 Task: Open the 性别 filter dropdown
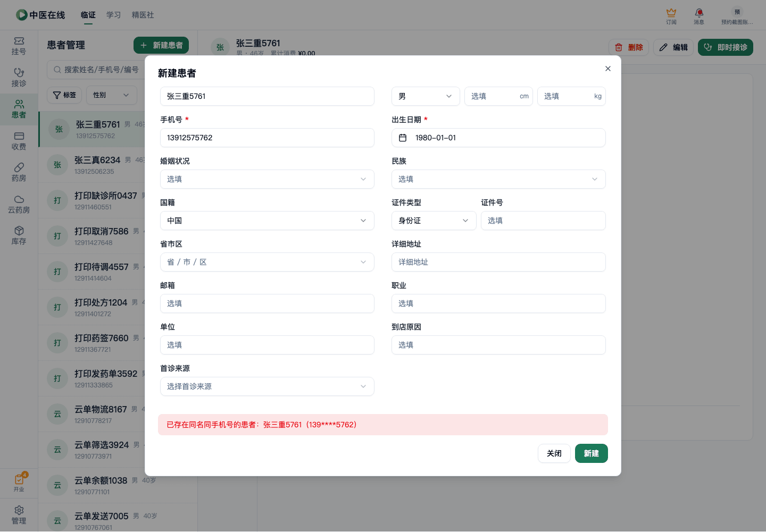click(112, 95)
